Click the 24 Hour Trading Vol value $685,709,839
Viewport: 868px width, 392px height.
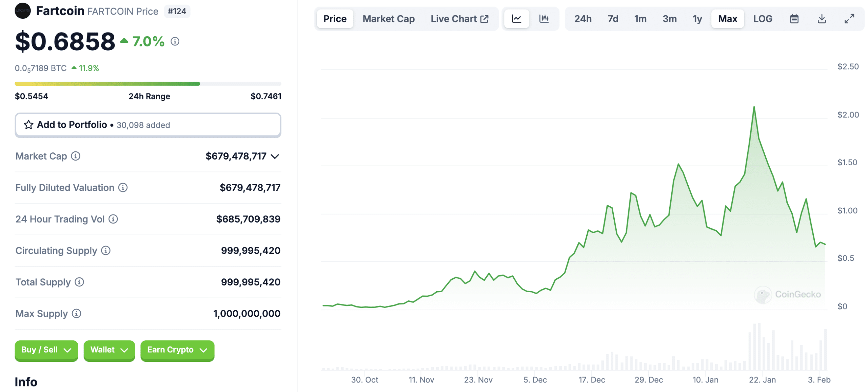coord(248,219)
